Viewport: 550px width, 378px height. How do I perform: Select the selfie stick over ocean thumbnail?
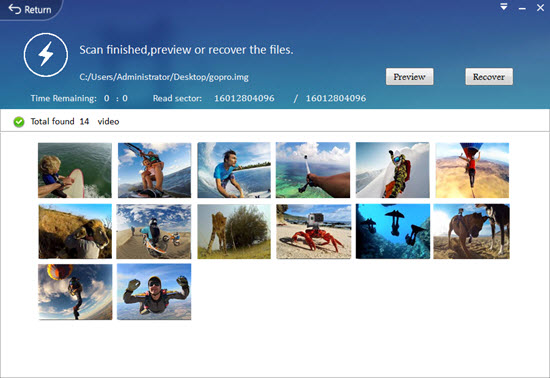(x=313, y=170)
